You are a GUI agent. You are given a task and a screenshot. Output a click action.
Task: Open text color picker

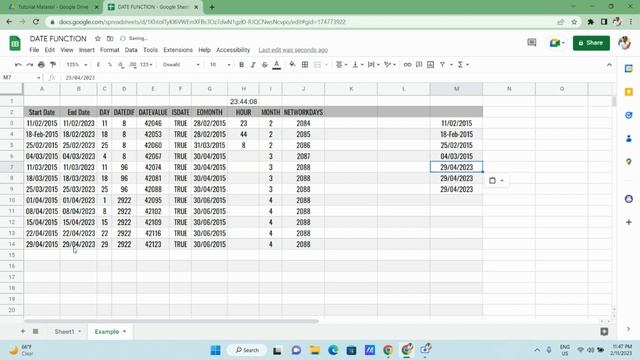[x=276, y=64]
